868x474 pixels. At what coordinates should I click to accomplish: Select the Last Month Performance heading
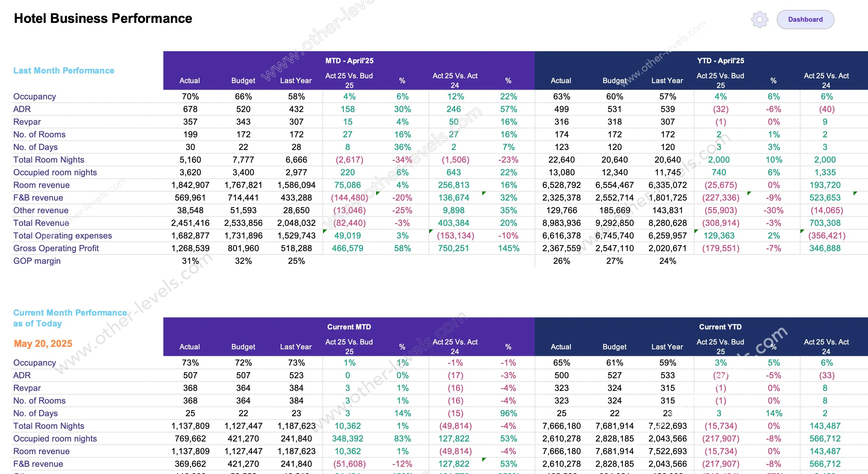64,71
